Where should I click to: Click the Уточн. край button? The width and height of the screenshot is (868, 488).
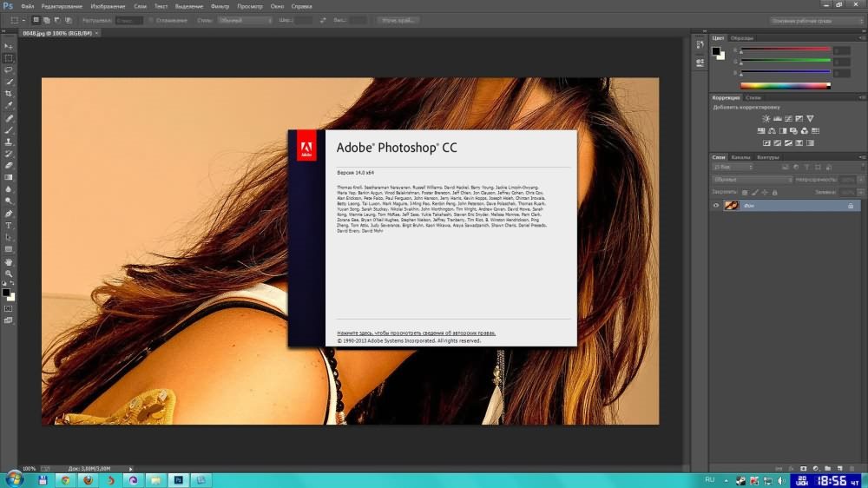click(x=398, y=20)
